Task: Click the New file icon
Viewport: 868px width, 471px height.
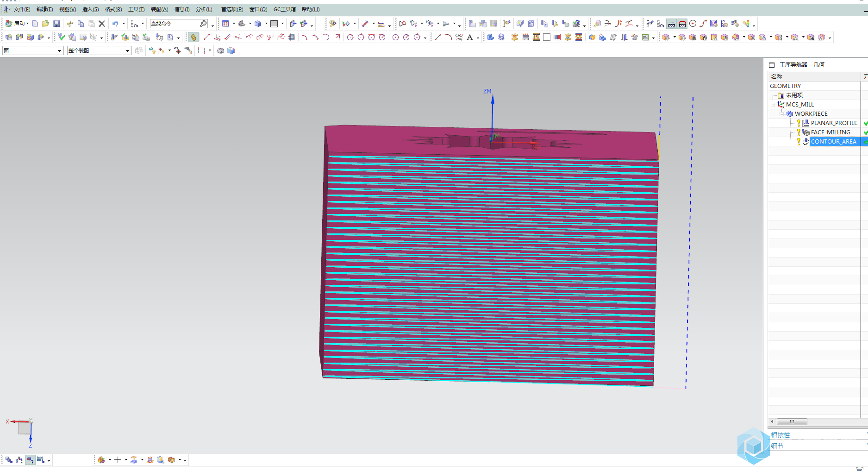Action: (x=35, y=24)
